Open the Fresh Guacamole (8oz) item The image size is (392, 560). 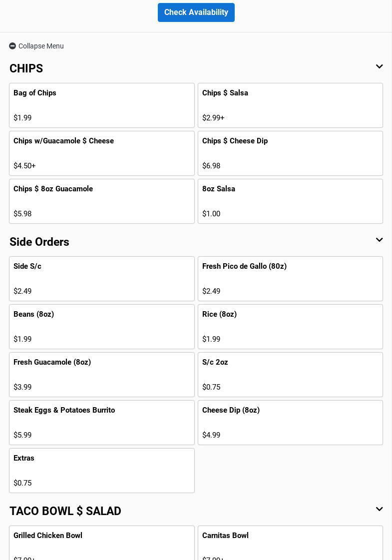102,375
